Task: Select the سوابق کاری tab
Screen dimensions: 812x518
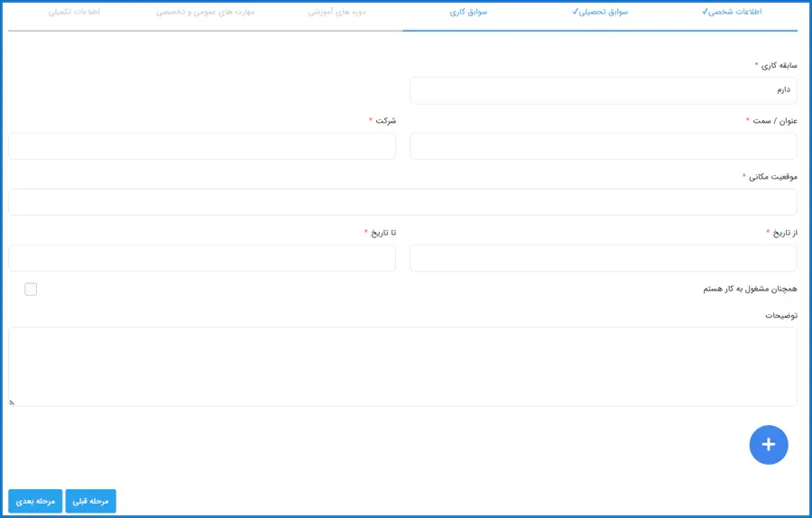Action: pyautogui.click(x=469, y=13)
